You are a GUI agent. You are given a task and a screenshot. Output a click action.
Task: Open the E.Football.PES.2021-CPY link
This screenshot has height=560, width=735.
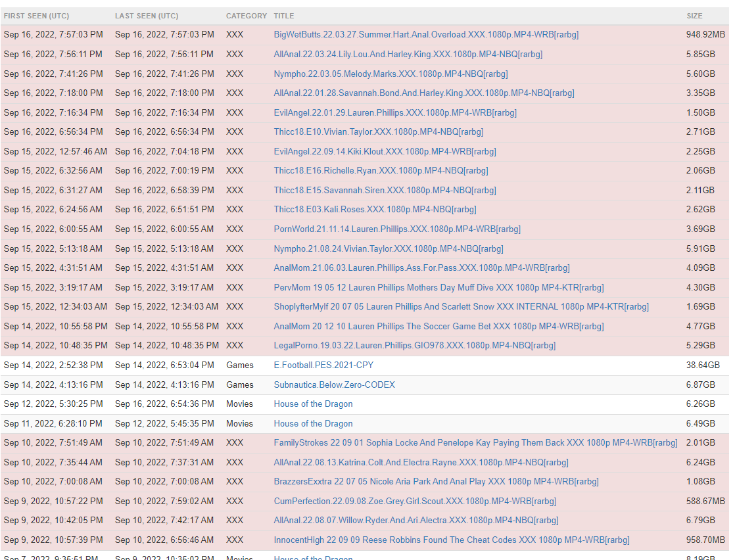click(x=323, y=365)
